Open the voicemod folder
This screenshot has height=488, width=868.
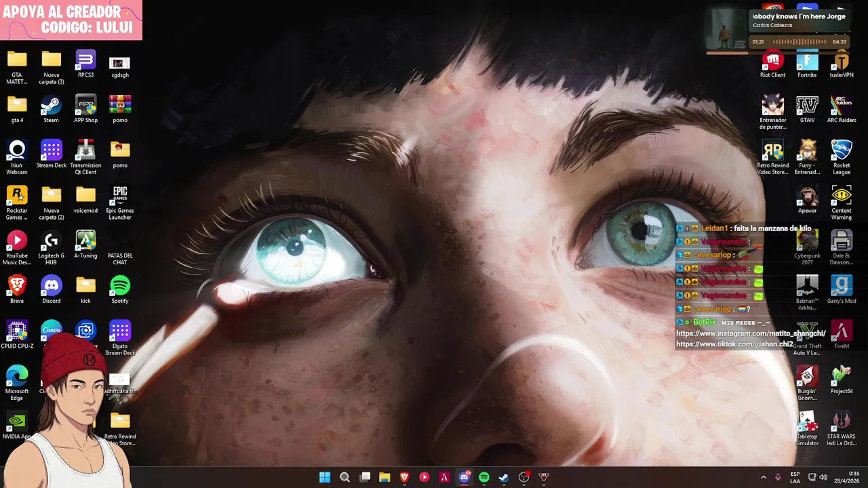point(85,200)
